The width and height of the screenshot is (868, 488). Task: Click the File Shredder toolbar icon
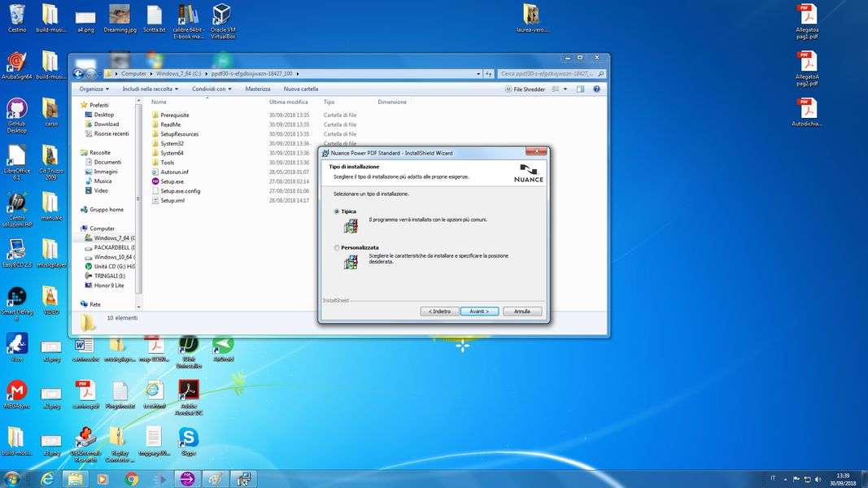coord(525,89)
